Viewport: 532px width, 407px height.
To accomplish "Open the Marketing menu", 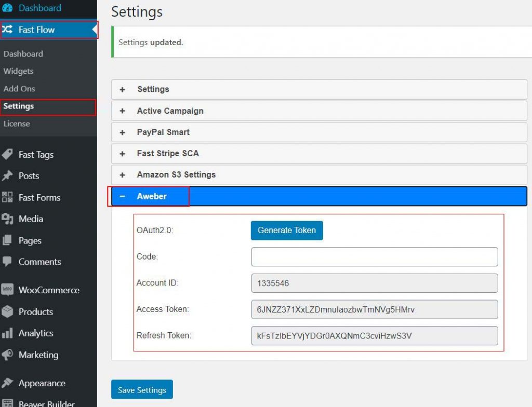I will (38, 355).
